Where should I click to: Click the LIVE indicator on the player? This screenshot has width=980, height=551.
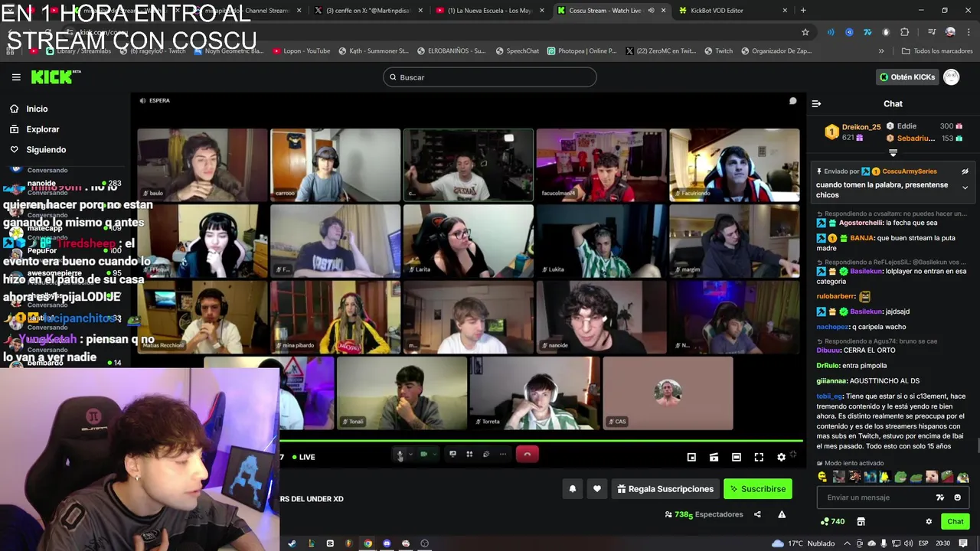[303, 458]
